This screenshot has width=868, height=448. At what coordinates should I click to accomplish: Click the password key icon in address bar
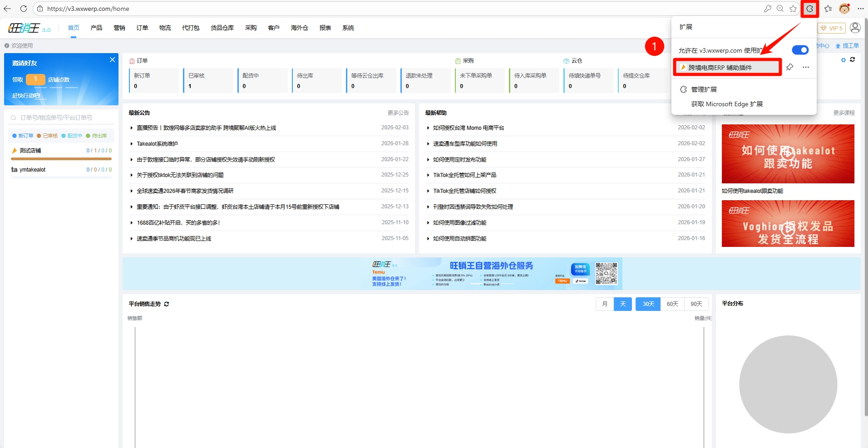coord(767,9)
